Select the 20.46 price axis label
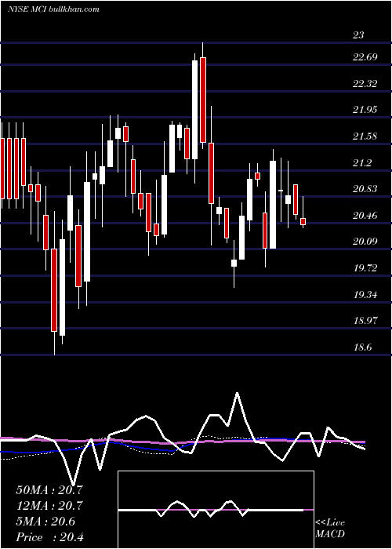 (x=365, y=216)
